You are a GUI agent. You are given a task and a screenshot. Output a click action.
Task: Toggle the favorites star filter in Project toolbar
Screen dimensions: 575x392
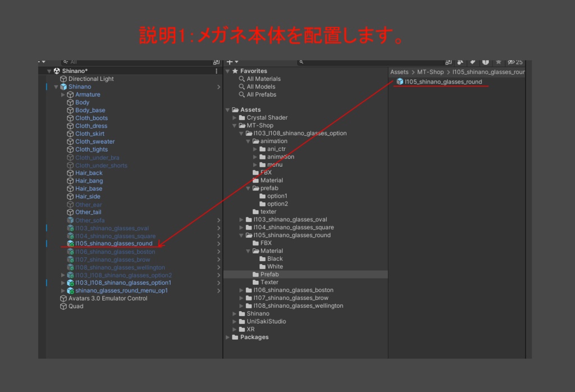coord(499,62)
